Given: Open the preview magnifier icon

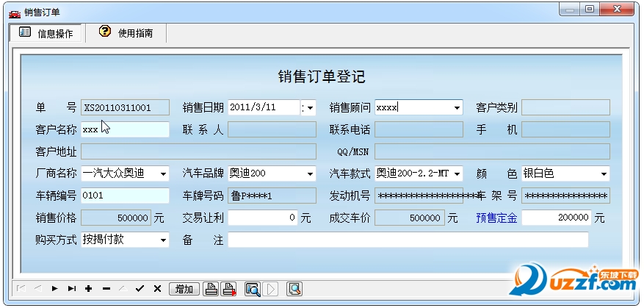Looking at the screenshot, I should [253, 289].
